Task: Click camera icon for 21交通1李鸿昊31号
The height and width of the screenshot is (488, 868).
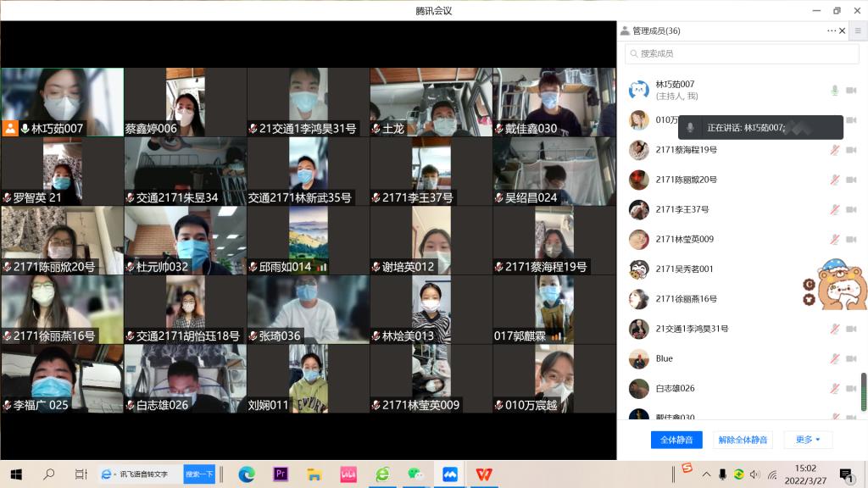Action: 850,329
